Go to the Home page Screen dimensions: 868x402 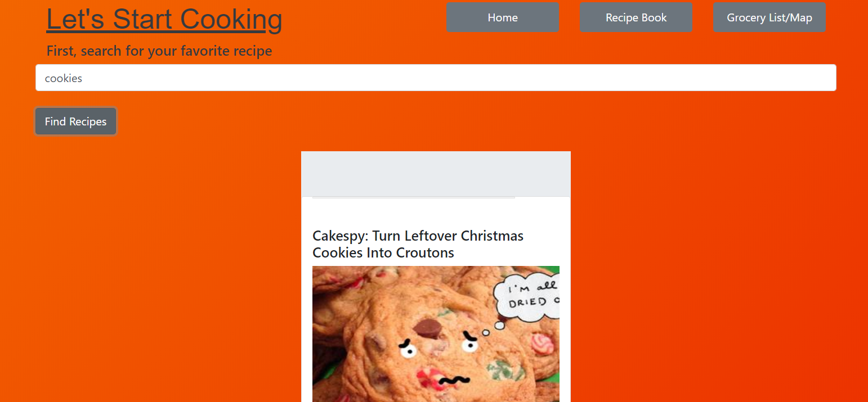[x=503, y=17]
